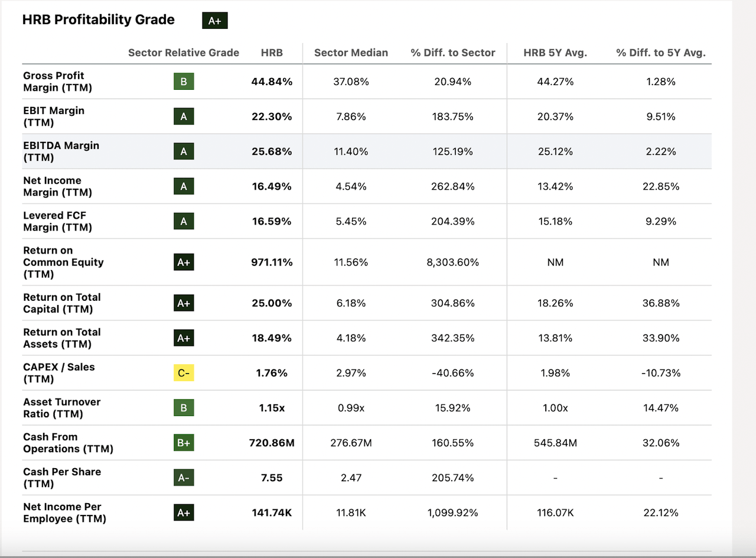The height and width of the screenshot is (558, 756).
Task: Click the B badge for Asset Turnover Ratio
Action: click(184, 407)
